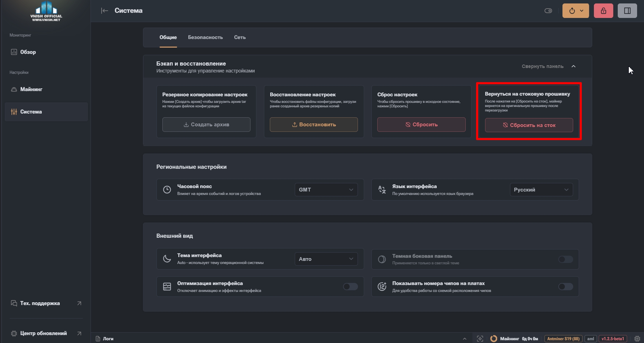Click the translate icon beside Язык интерфейса
This screenshot has width=644, height=343.
[382, 190]
